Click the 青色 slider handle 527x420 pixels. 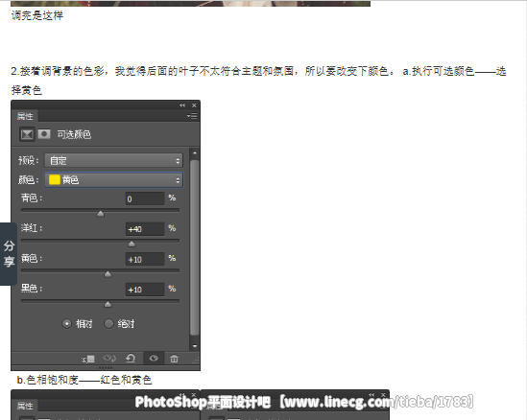coord(100,214)
